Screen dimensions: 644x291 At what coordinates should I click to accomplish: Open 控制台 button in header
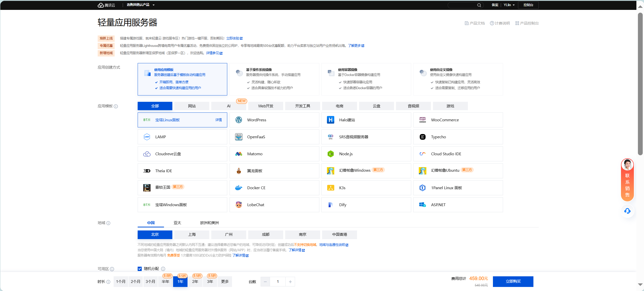click(x=528, y=5)
